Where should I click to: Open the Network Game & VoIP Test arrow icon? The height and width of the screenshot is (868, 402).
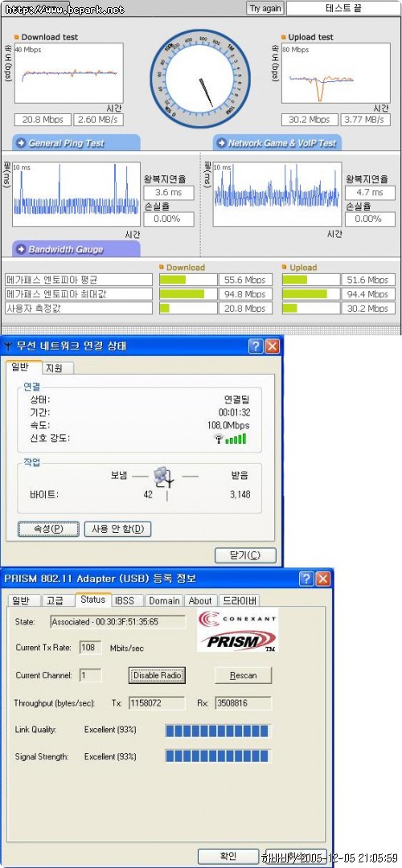(x=221, y=143)
